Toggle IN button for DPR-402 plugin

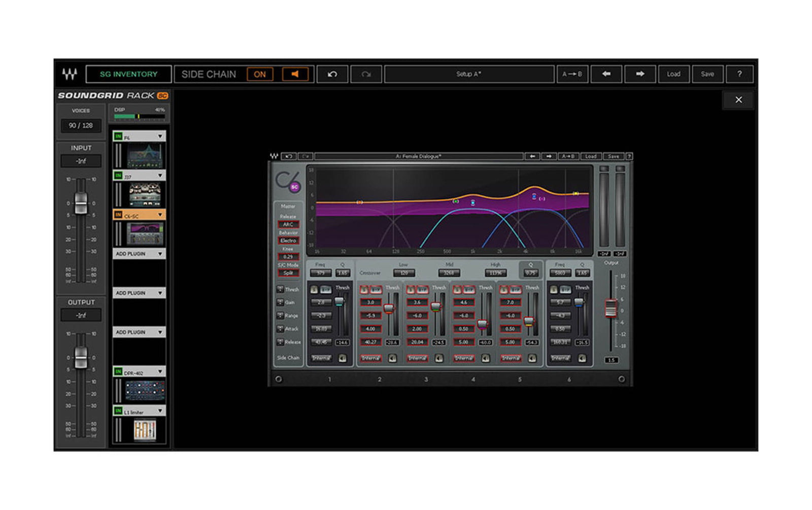point(118,371)
